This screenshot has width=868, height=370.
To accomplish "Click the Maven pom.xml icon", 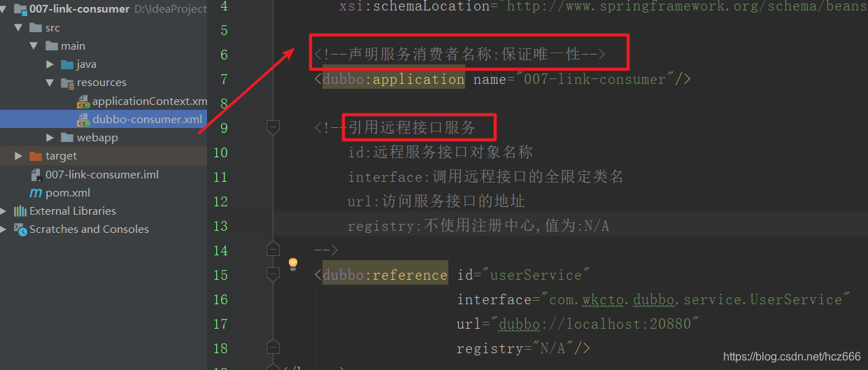I will pyautogui.click(x=36, y=193).
